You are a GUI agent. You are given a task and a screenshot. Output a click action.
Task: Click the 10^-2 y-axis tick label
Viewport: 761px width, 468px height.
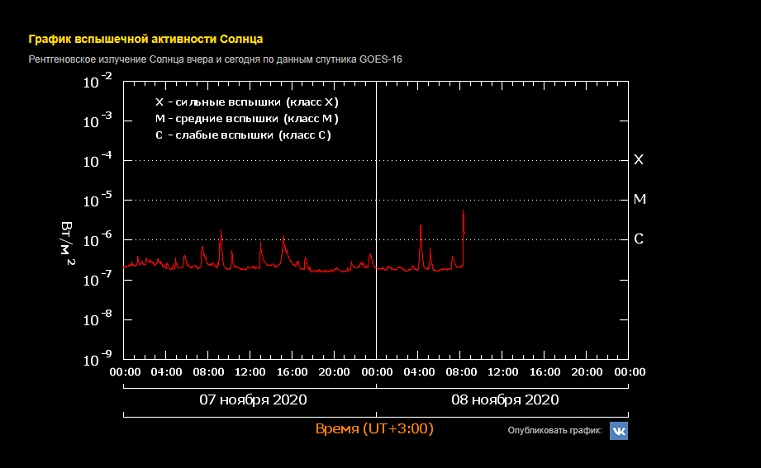pos(97,82)
